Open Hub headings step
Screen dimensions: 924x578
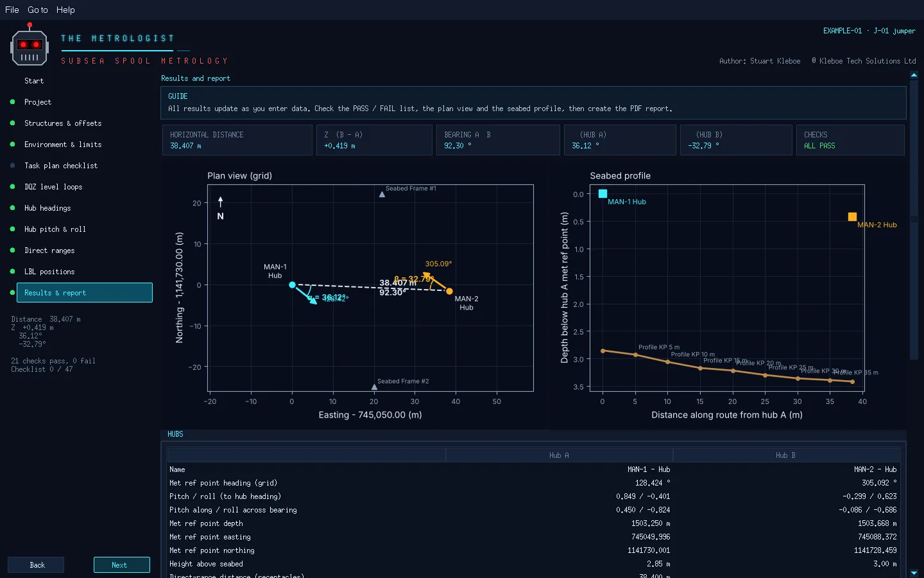(47, 208)
